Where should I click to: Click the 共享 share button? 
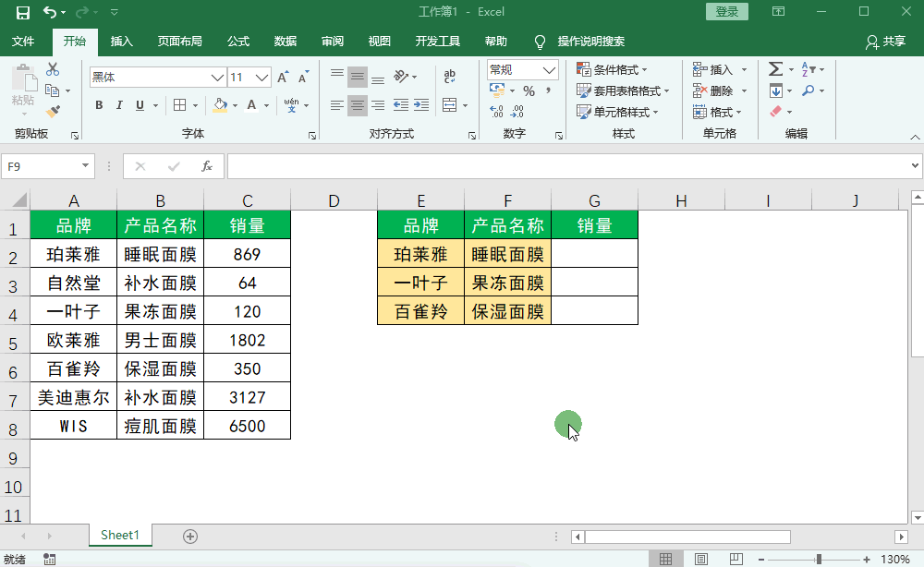click(886, 42)
